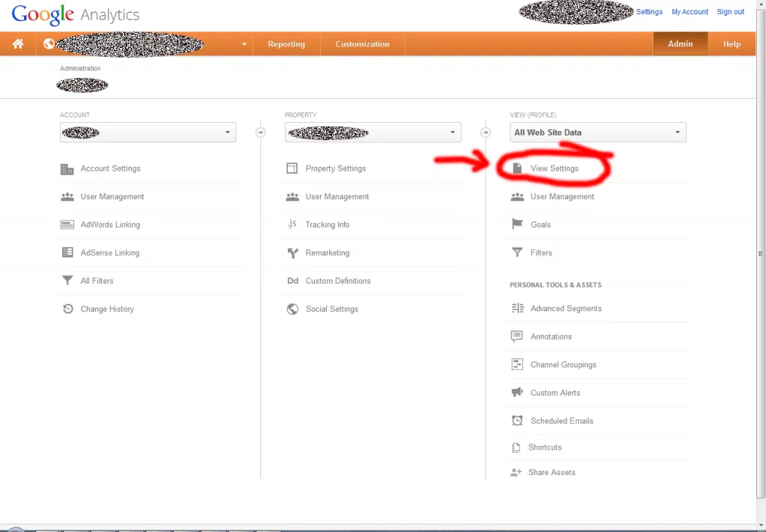Open Channel Groupings text link

pos(563,365)
